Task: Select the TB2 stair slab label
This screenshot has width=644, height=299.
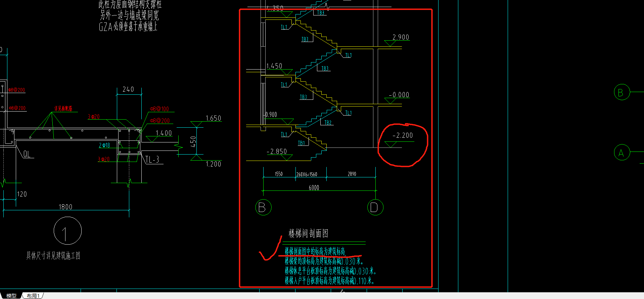Action: pos(328,123)
